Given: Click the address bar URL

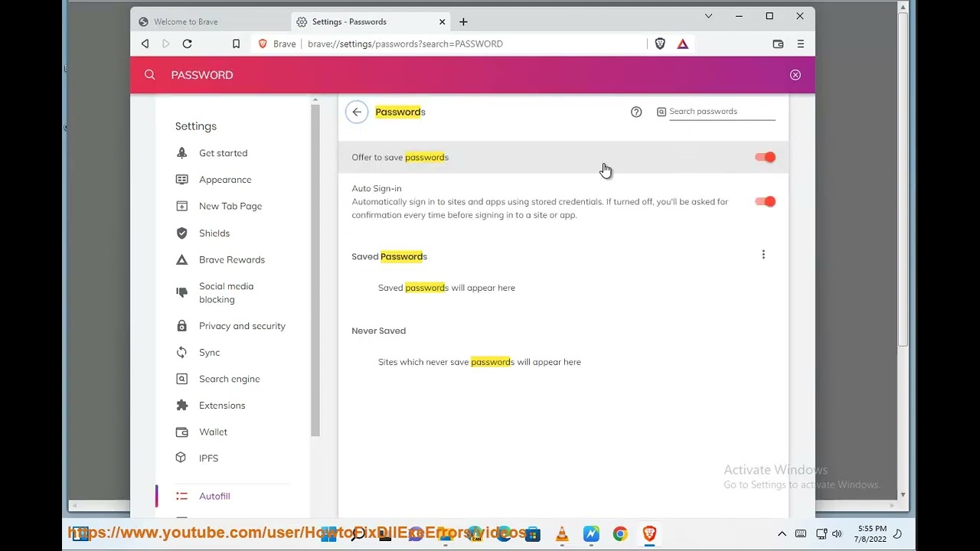Looking at the screenshot, I should [405, 44].
